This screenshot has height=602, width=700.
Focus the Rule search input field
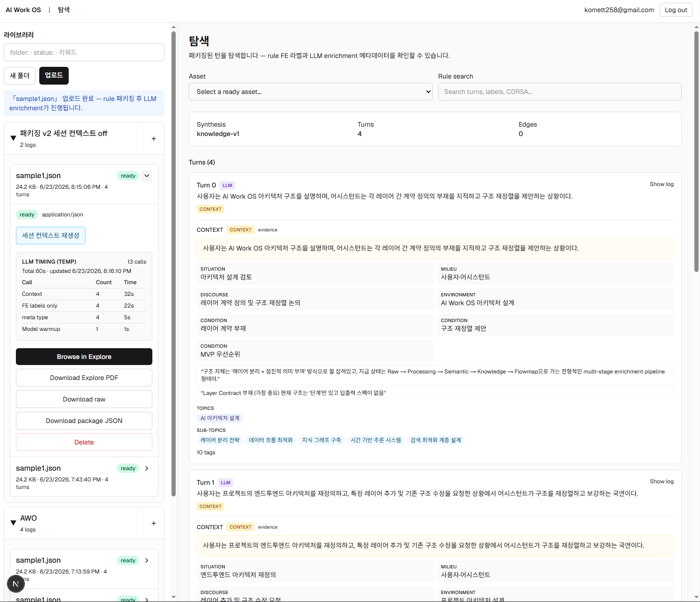(x=560, y=92)
